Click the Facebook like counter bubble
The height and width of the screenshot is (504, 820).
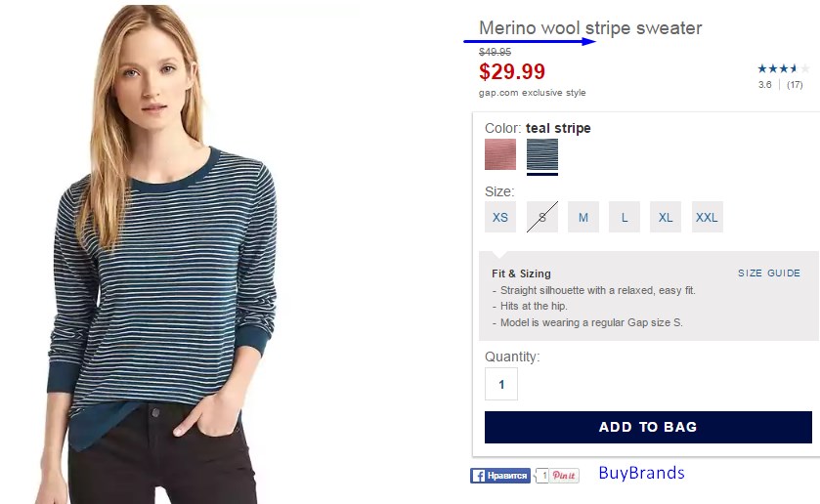542,476
